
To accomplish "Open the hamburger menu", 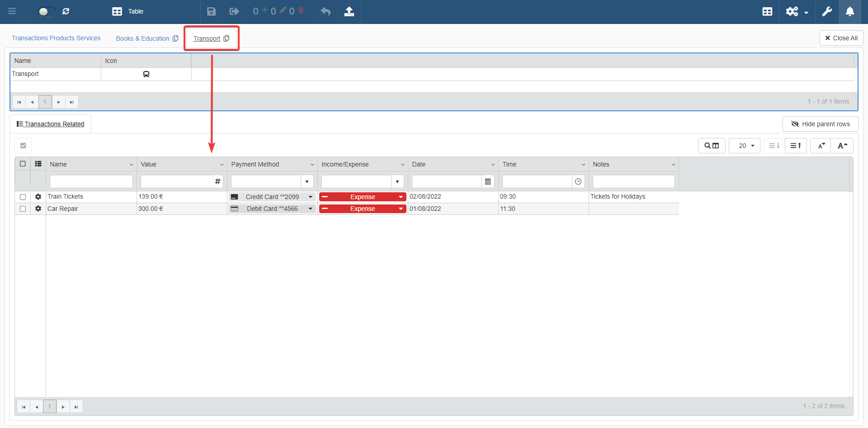I will coord(12,11).
